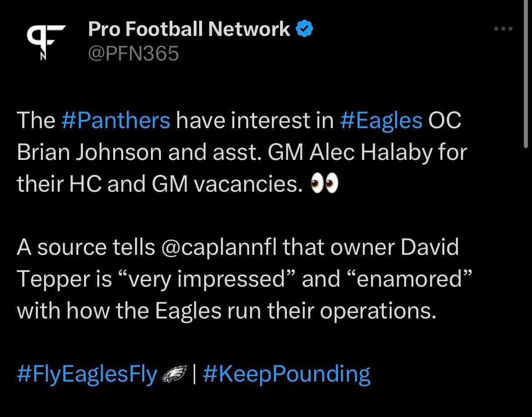Open the #Eagles hashtag link
Image resolution: width=532 pixels, height=417 pixels.
pos(381,120)
